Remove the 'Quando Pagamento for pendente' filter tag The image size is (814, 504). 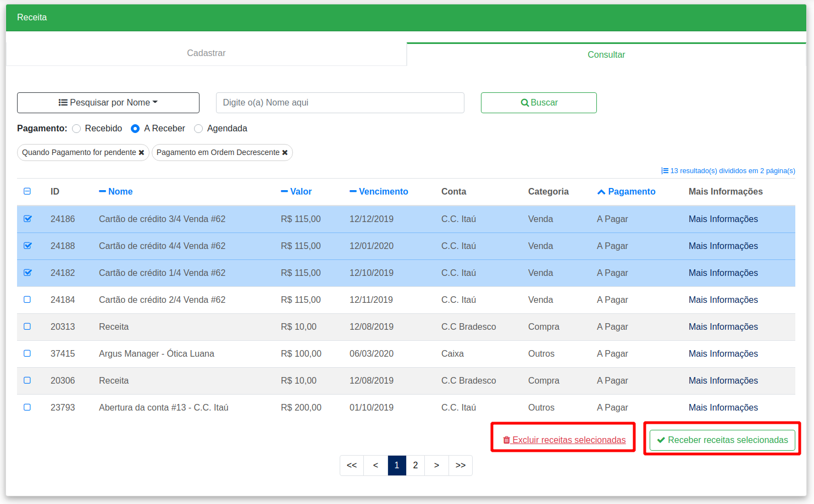click(x=141, y=153)
